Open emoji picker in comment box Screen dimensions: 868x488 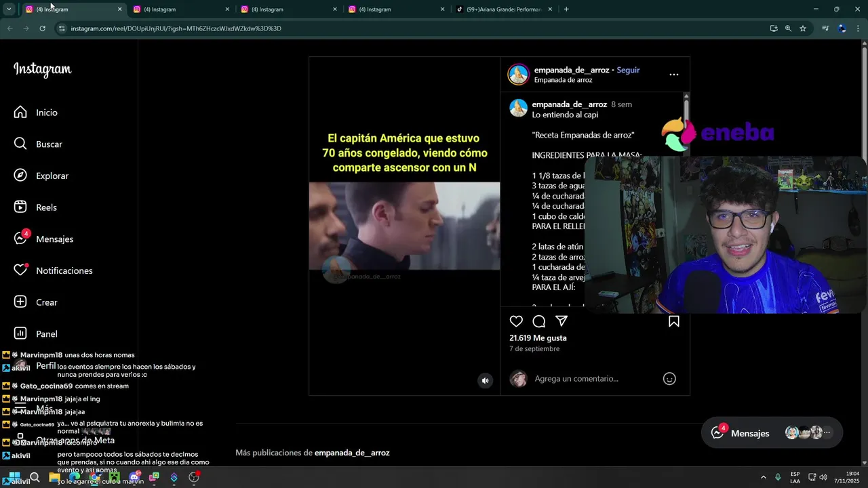point(669,379)
